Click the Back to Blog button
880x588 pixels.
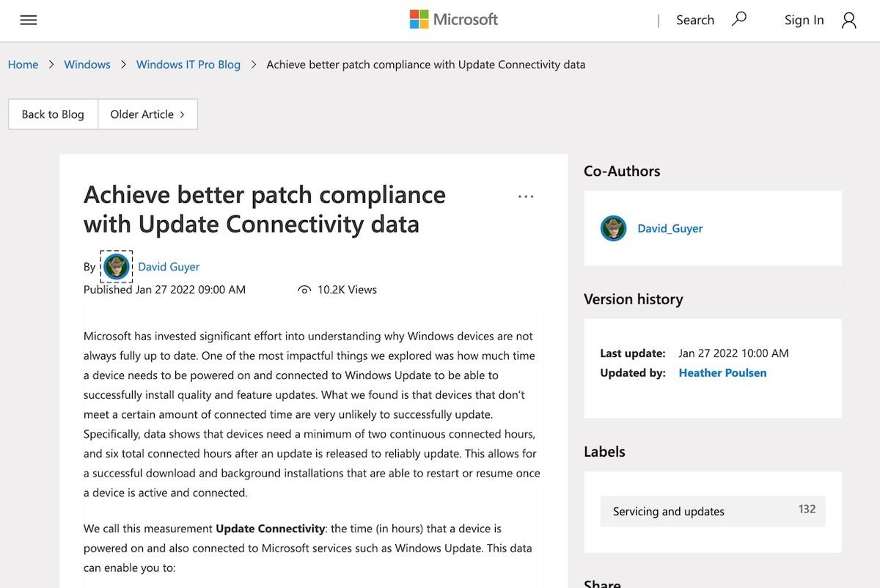(53, 114)
